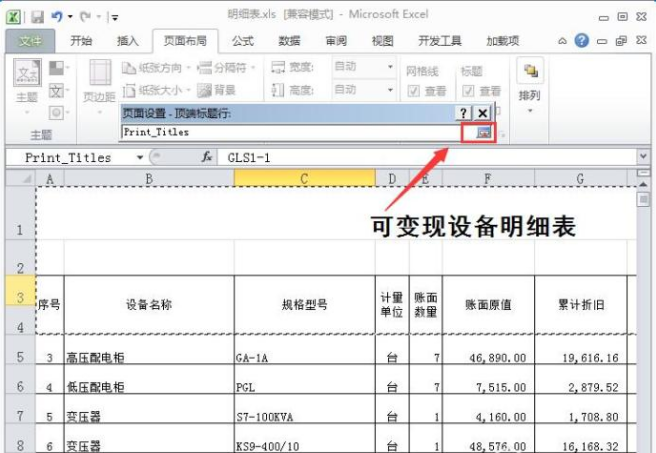
Task: Open the 主题 themes gallery
Action: pyautogui.click(x=27, y=86)
